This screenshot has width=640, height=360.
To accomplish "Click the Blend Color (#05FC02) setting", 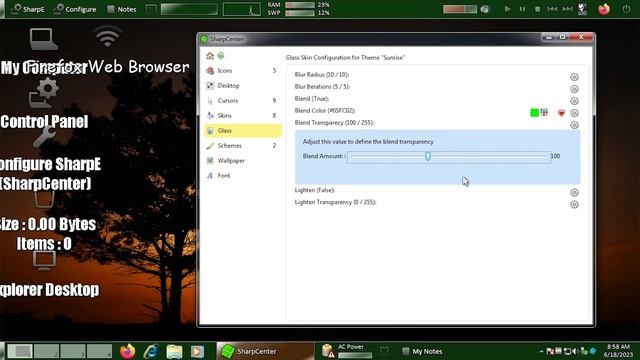I will point(325,111).
